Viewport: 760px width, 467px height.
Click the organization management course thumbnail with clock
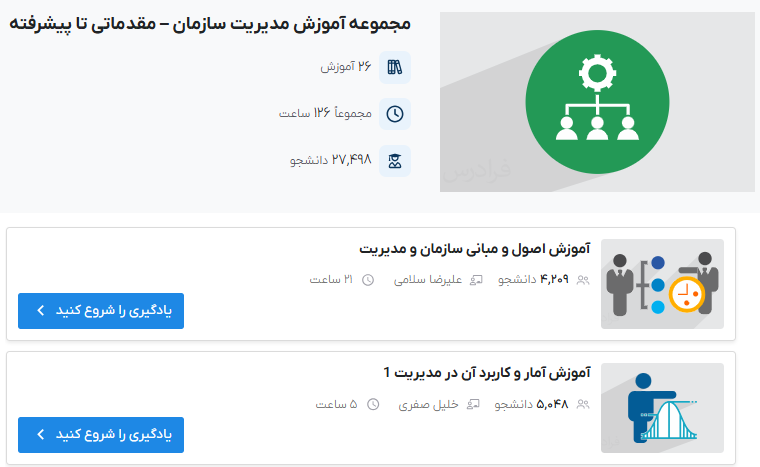tap(662, 284)
